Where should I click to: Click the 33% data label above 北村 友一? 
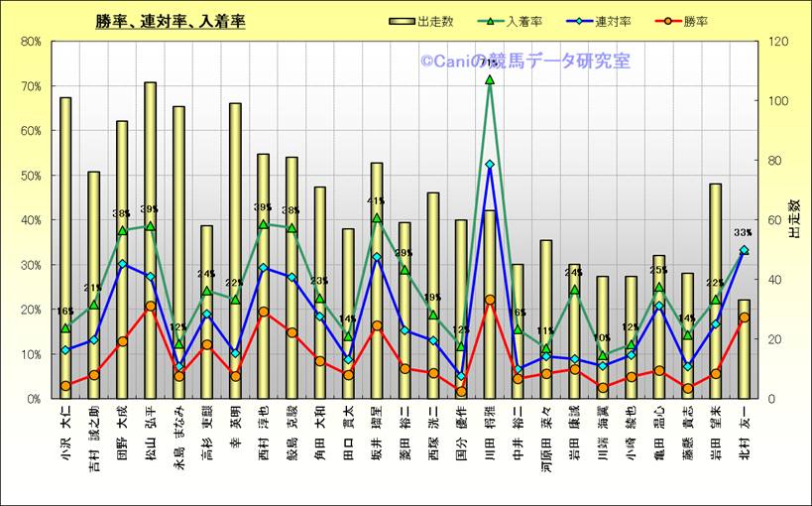744,232
